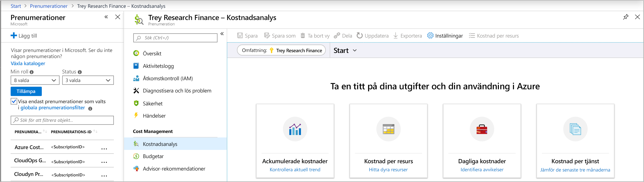644x182 pixels.
Task: Select Azure Cost subscription row
Action: tap(62, 147)
